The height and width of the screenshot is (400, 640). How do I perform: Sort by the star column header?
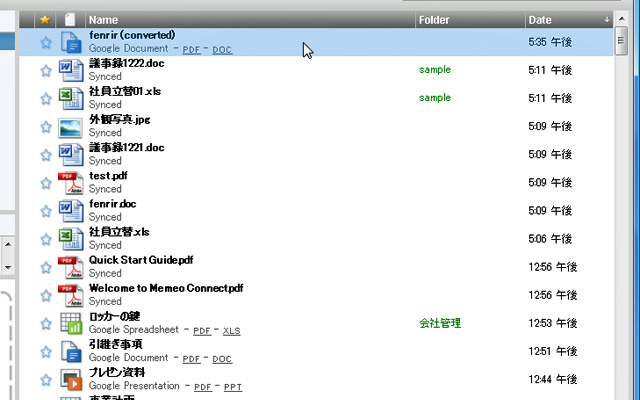[x=45, y=20]
